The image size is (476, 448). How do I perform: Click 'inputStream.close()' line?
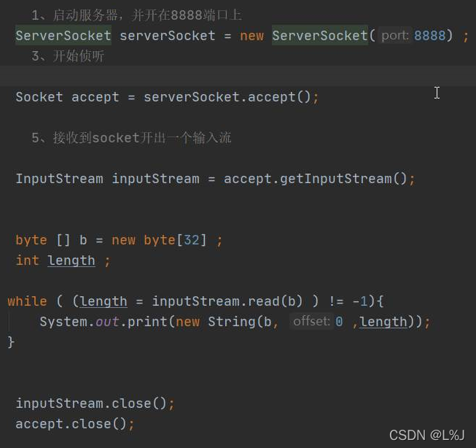[x=95, y=403]
